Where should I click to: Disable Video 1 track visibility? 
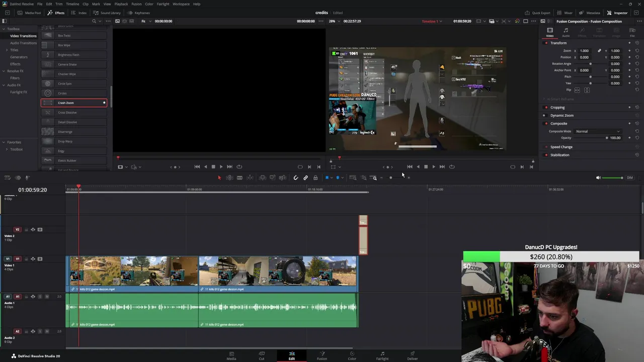pos(40,259)
